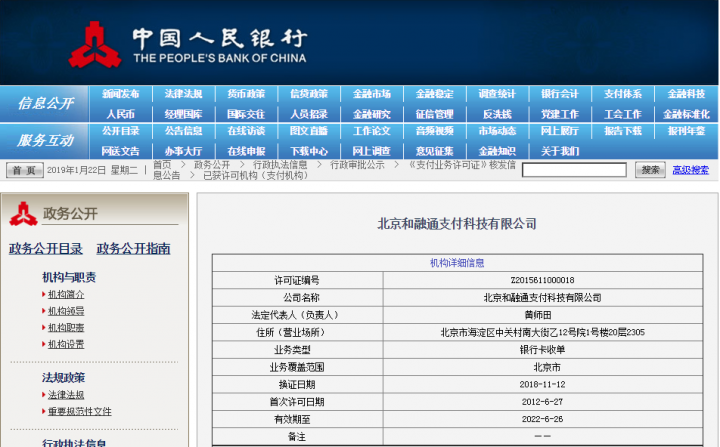Open the 政务公开目录 sidebar link

[45, 249]
